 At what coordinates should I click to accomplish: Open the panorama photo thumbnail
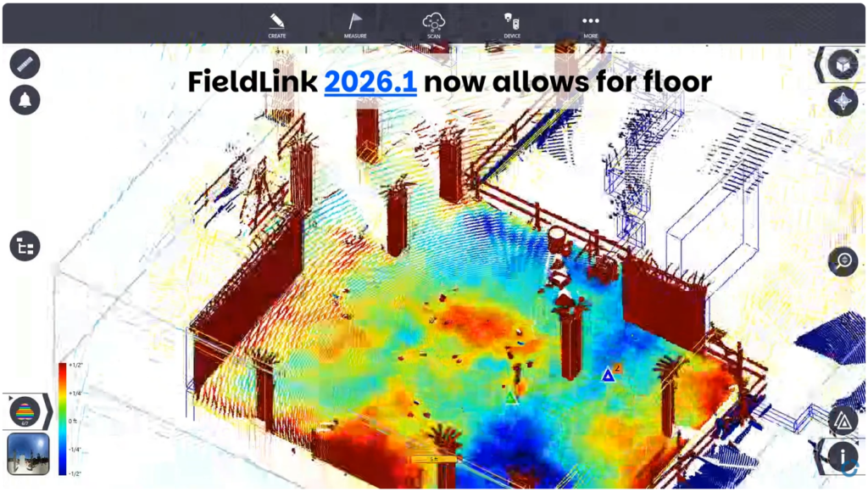click(28, 455)
